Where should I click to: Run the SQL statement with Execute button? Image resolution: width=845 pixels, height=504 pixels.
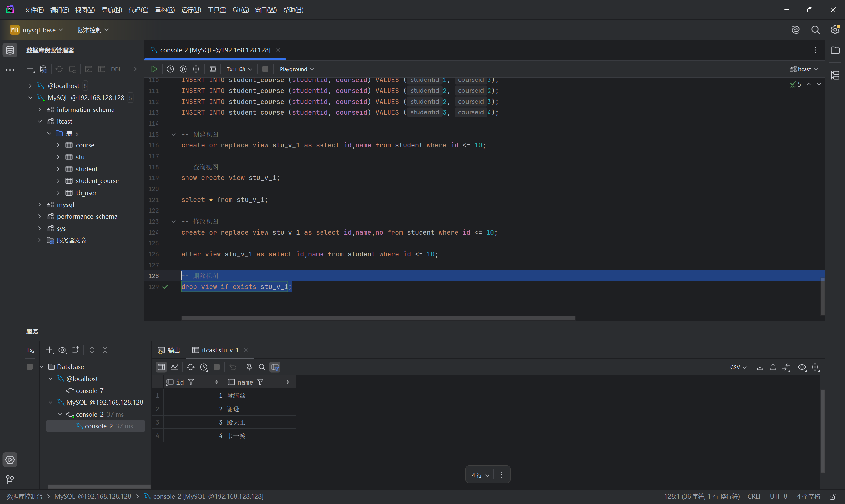(154, 69)
